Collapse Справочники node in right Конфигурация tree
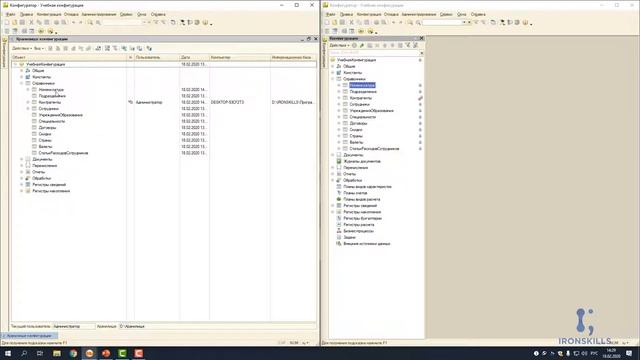The height and width of the screenshot is (360, 640). coord(333,79)
